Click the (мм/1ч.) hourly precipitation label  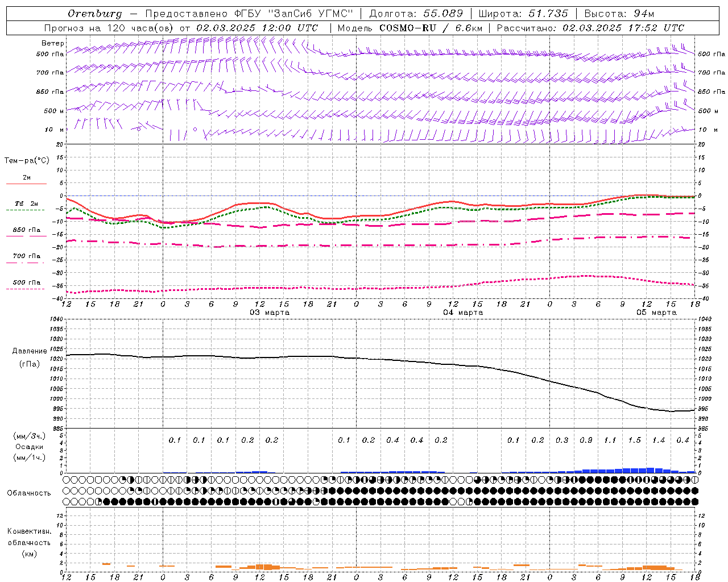[30, 458]
